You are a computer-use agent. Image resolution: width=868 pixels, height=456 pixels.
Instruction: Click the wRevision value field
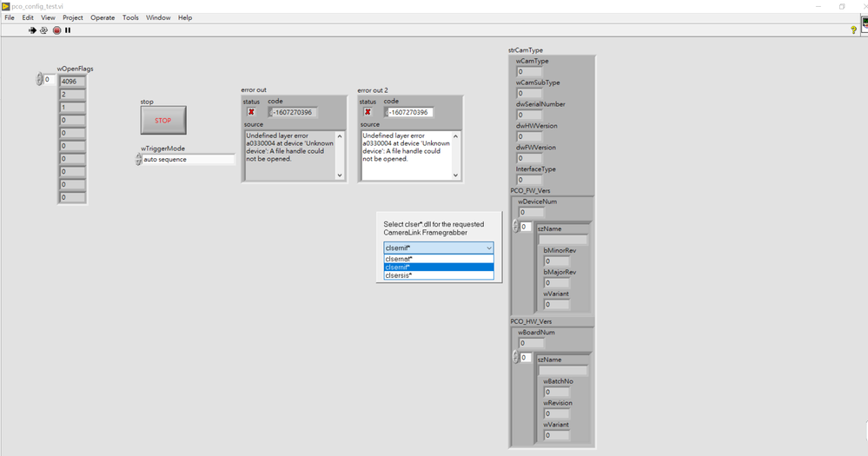(x=557, y=413)
